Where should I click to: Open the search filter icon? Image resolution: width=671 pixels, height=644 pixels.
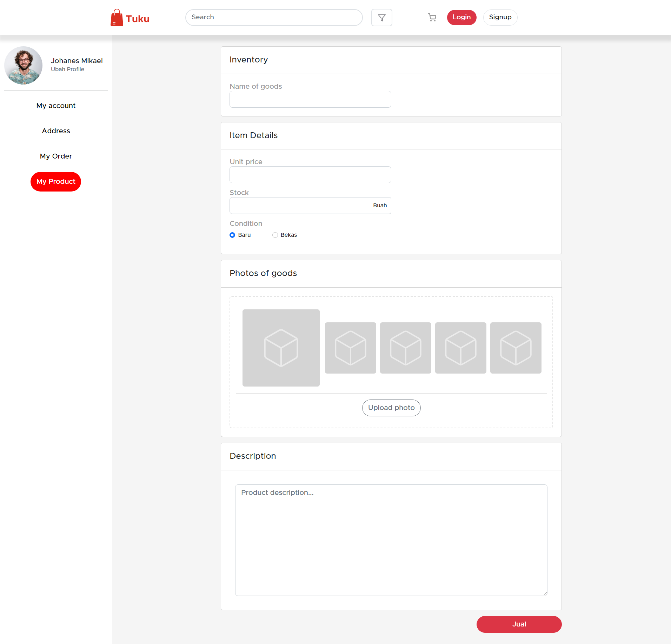(x=381, y=17)
